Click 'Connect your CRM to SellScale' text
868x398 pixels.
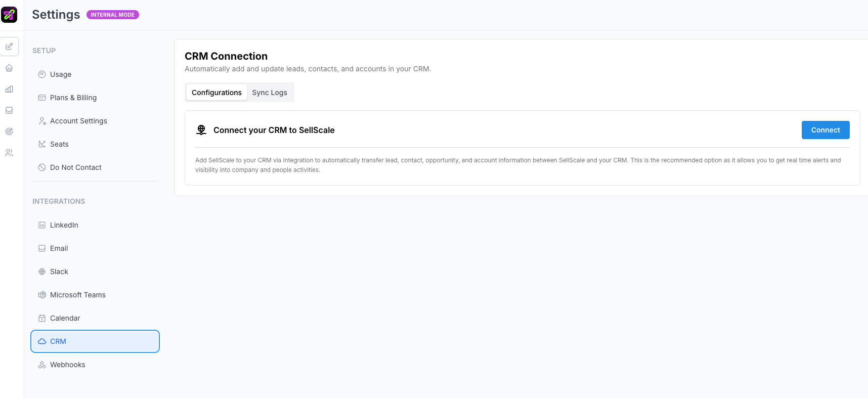pyautogui.click(x=274, y=130)
